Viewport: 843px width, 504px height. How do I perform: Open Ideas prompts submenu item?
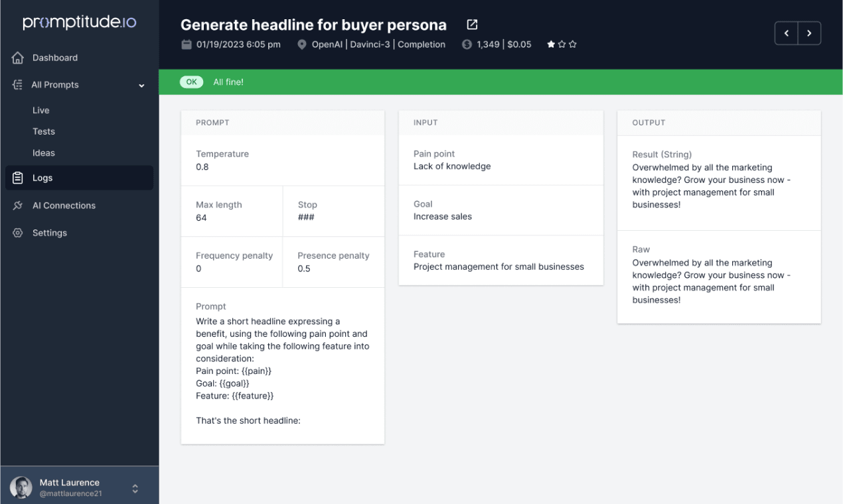coord(44,153)
